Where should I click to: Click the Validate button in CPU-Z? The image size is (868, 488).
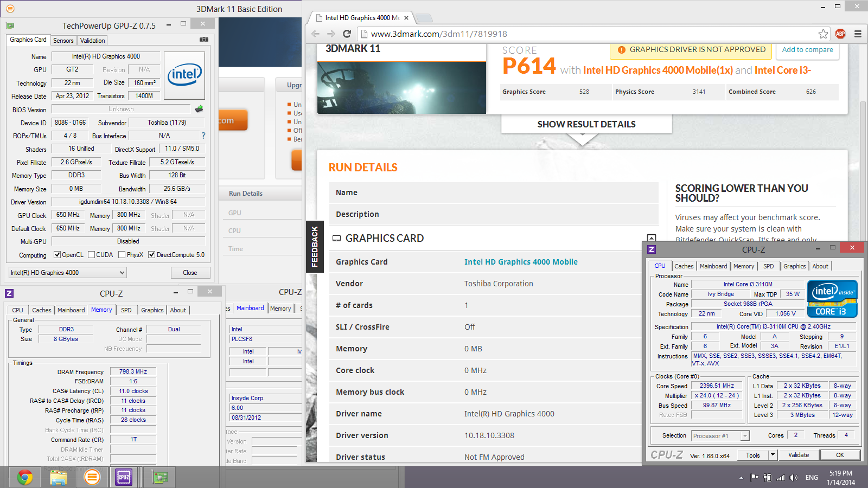coord(799,455)
